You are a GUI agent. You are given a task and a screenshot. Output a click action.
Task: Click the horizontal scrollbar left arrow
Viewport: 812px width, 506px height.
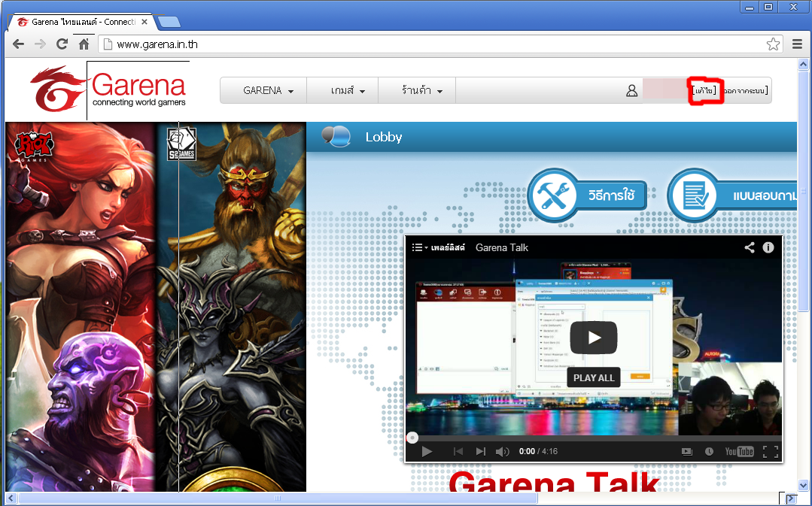11,498
